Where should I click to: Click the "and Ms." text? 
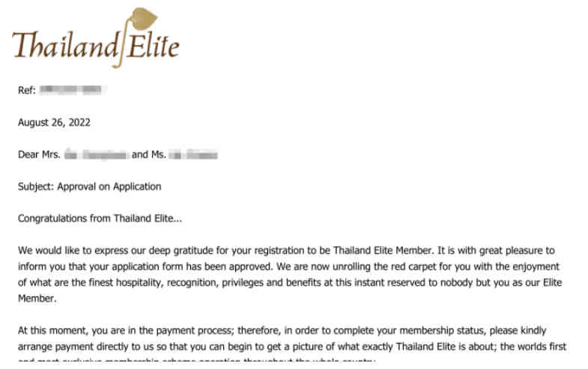pos(148,155)
